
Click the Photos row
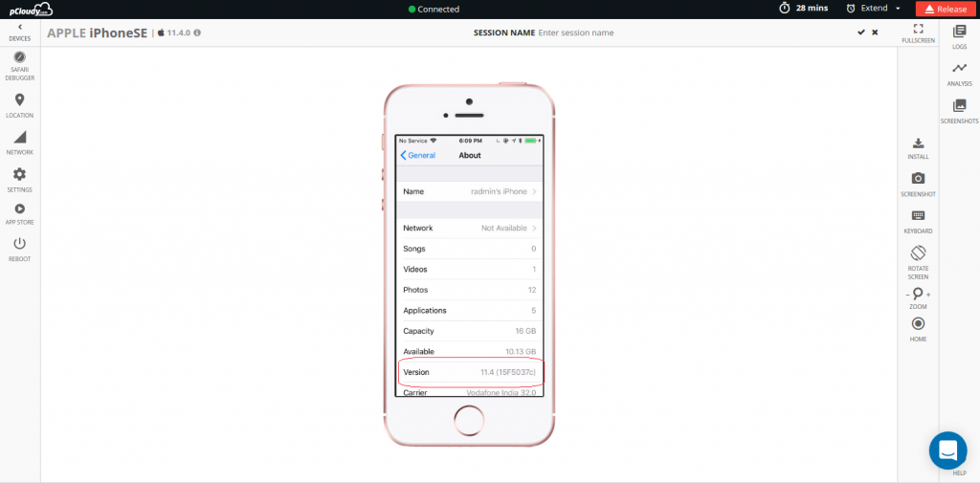(469, 290)
